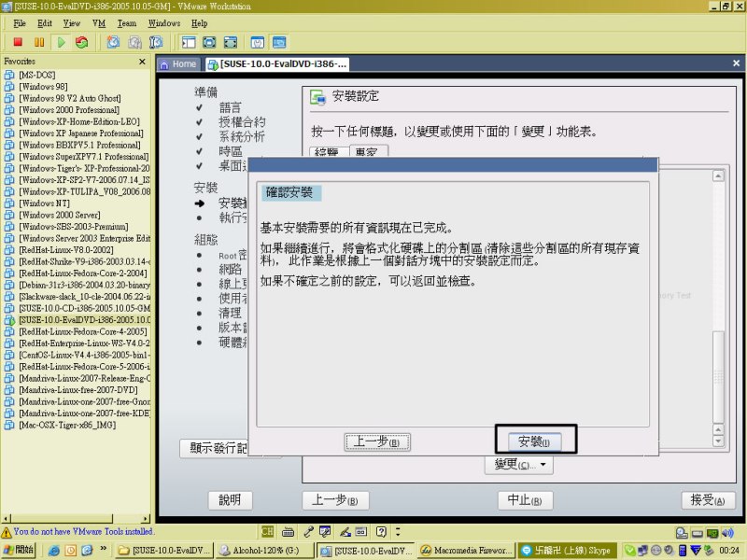Click the Full Screen toolbar icon

[x=231, y=42]
